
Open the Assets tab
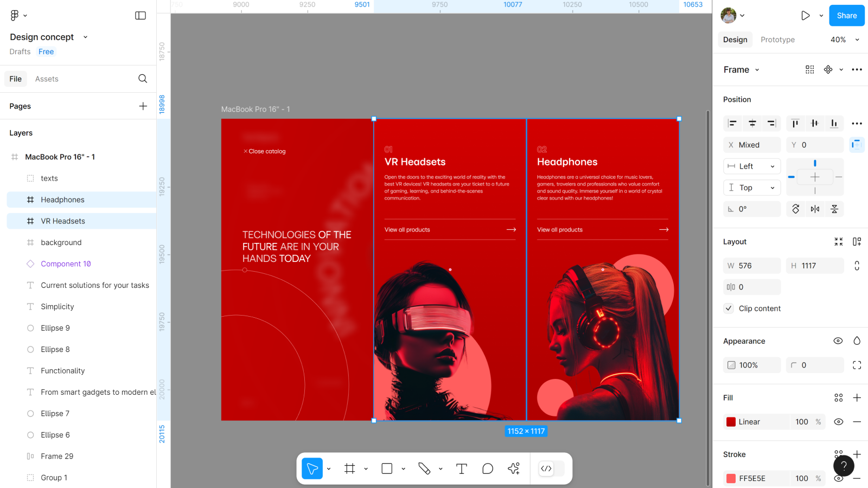pos(47,79)
